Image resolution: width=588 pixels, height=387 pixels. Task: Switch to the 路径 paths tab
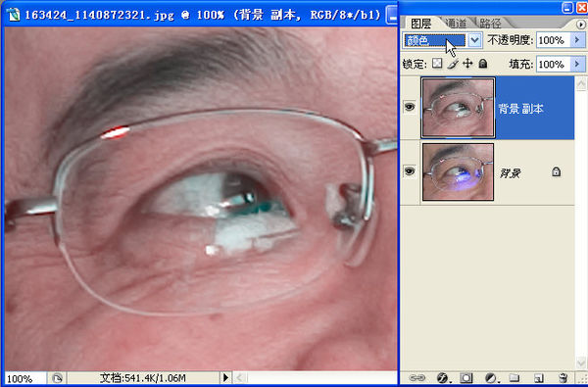(490, 24)
